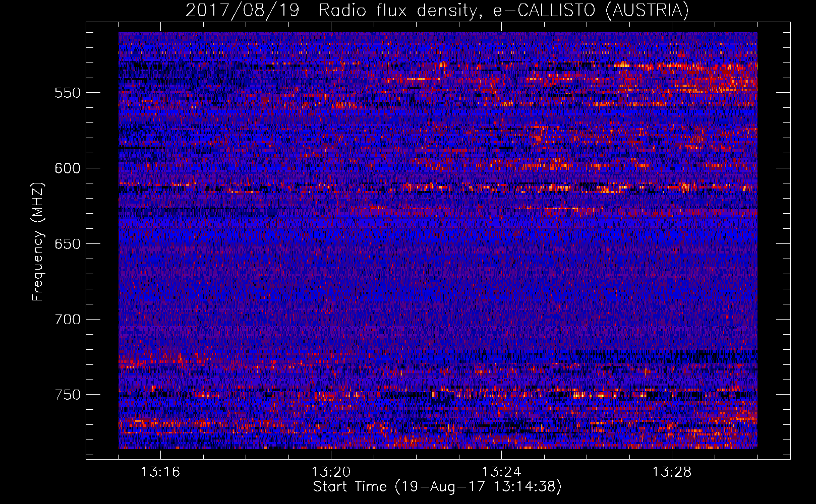This screenshot has height=504, width=816.
Task: Click the 650 frequency tick label
Action: click(68, 244)
